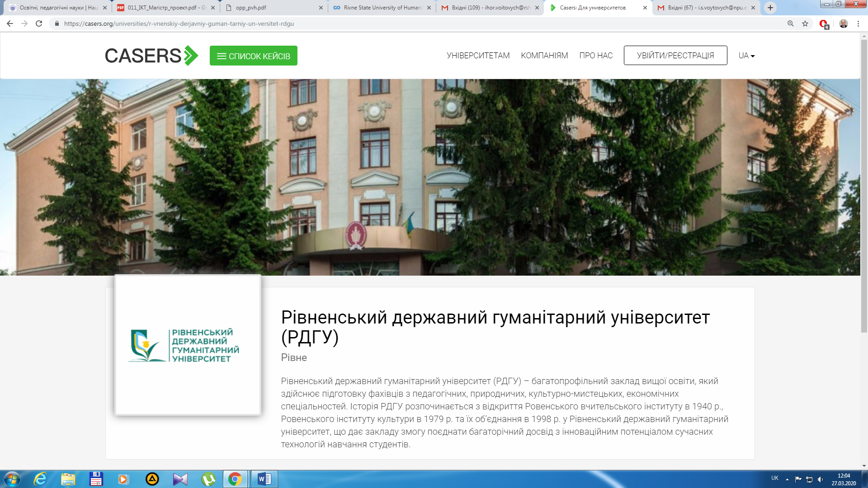
Task: Click the browser reload page icon
Action: click(39, 23)
